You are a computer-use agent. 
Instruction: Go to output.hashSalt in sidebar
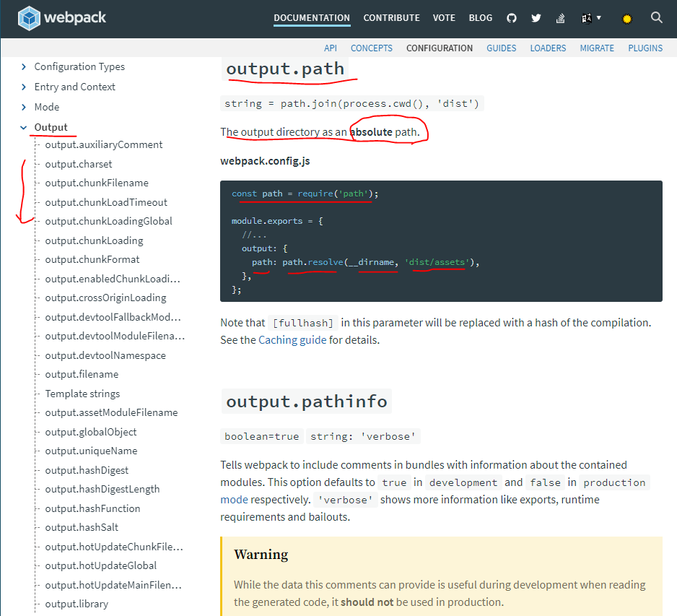82,527
